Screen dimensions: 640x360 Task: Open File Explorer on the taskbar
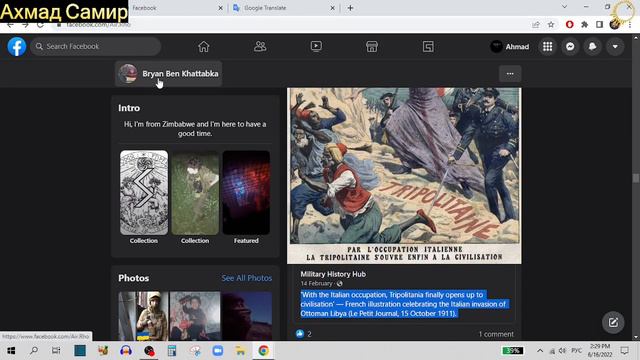click(x=240, y=351)
